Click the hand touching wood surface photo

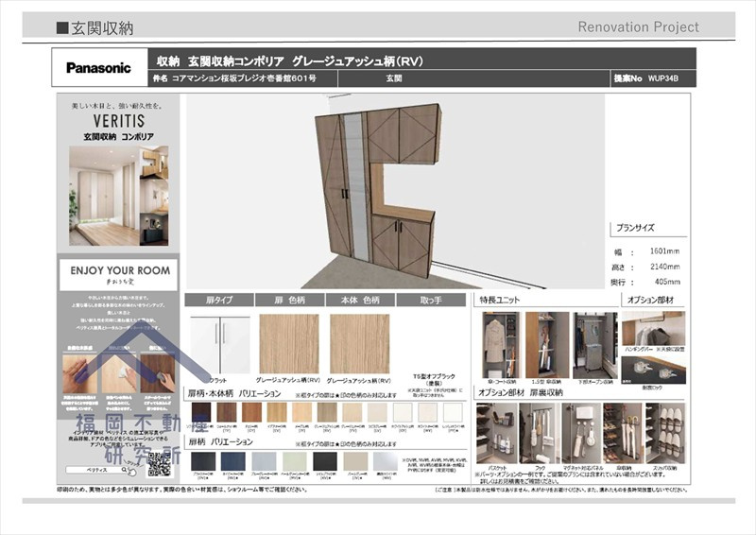tap(79, 374)
